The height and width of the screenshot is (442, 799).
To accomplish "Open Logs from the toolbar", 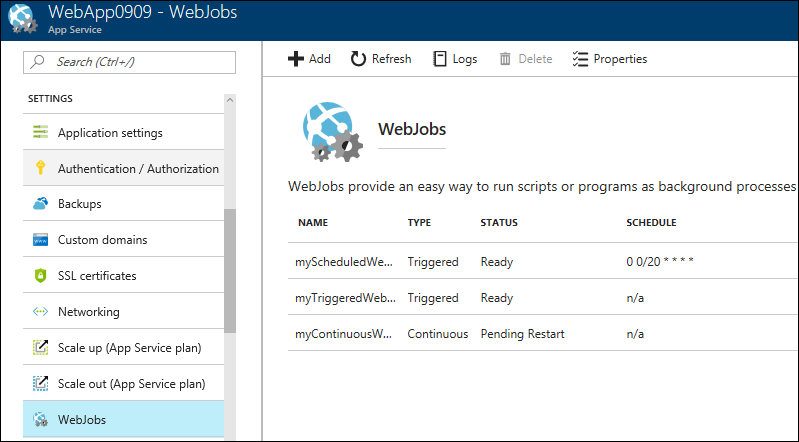I will 454,59.
